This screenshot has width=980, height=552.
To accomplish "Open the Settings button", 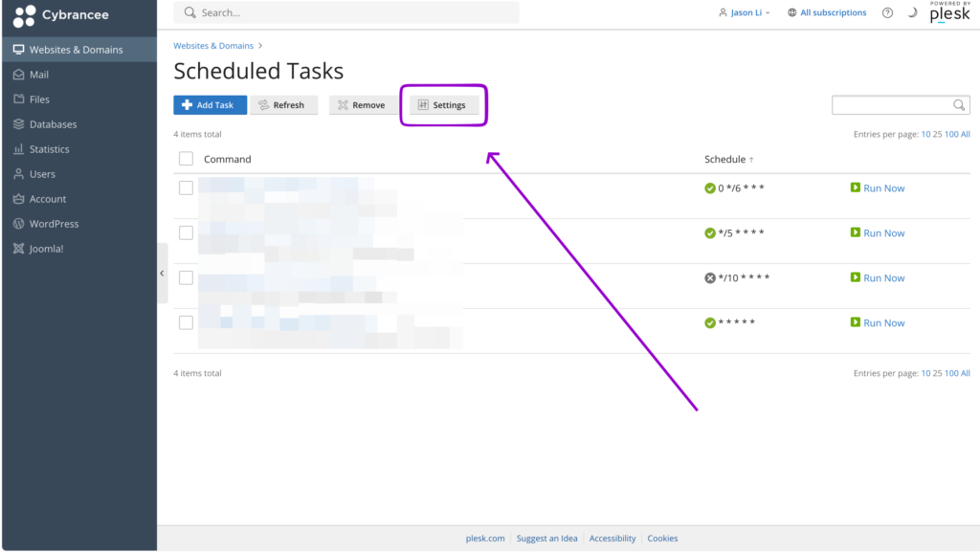I will 444,105.
